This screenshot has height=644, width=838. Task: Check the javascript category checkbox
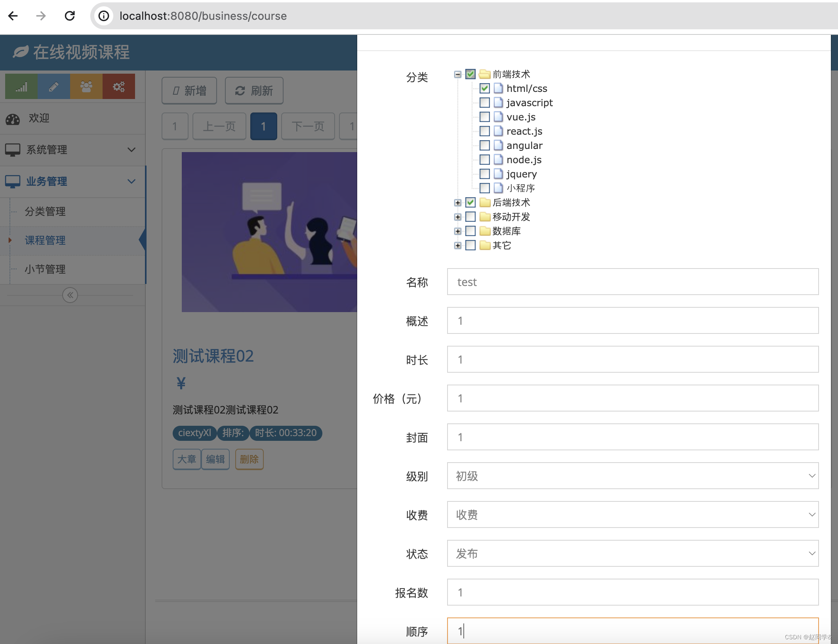[x=484, y=103]
